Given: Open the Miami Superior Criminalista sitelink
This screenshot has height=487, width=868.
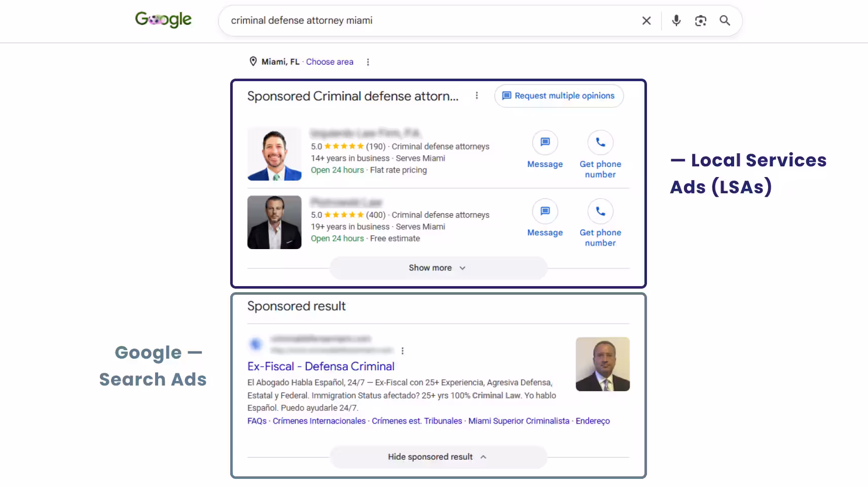Looking at the screenshot, I should pos(519,421).
